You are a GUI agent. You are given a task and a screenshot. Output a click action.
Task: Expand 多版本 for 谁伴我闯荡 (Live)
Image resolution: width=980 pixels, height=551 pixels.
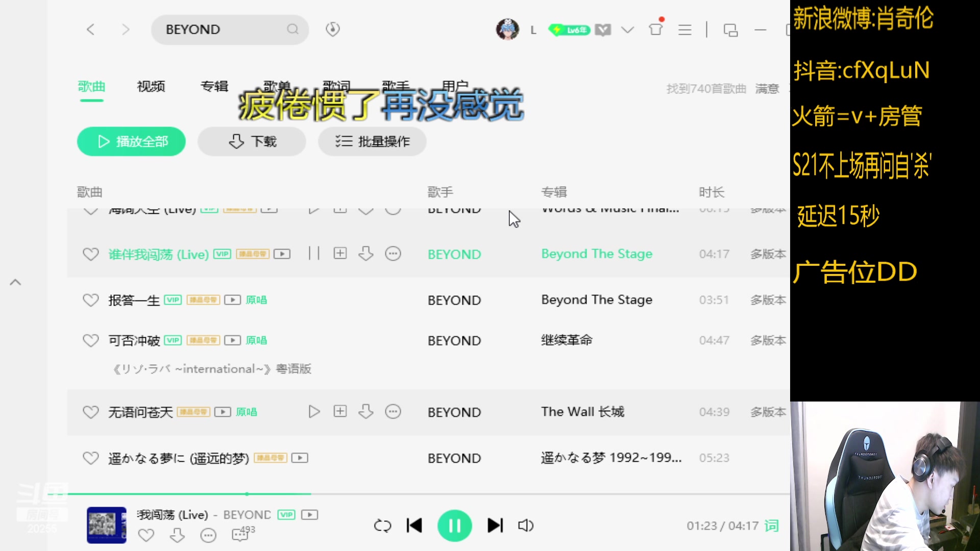click(768, 254)
